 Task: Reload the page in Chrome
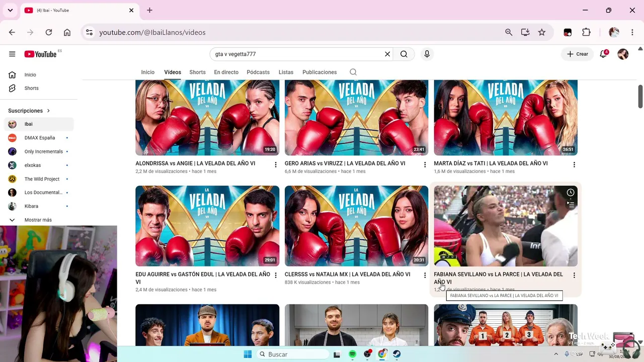49,32
